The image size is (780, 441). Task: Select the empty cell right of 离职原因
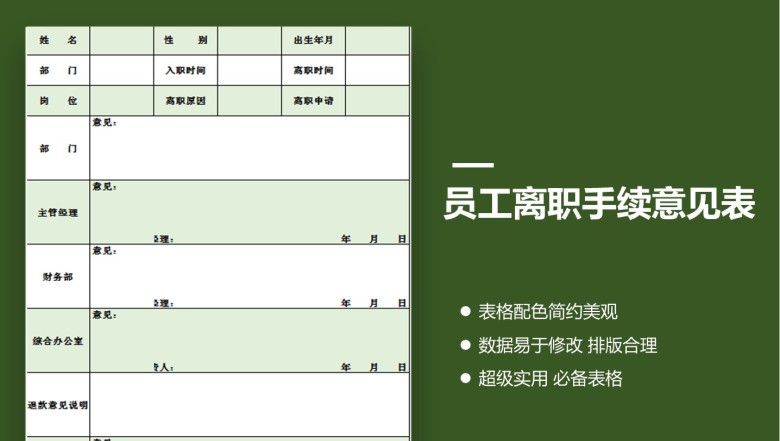[x=250, y=100]
